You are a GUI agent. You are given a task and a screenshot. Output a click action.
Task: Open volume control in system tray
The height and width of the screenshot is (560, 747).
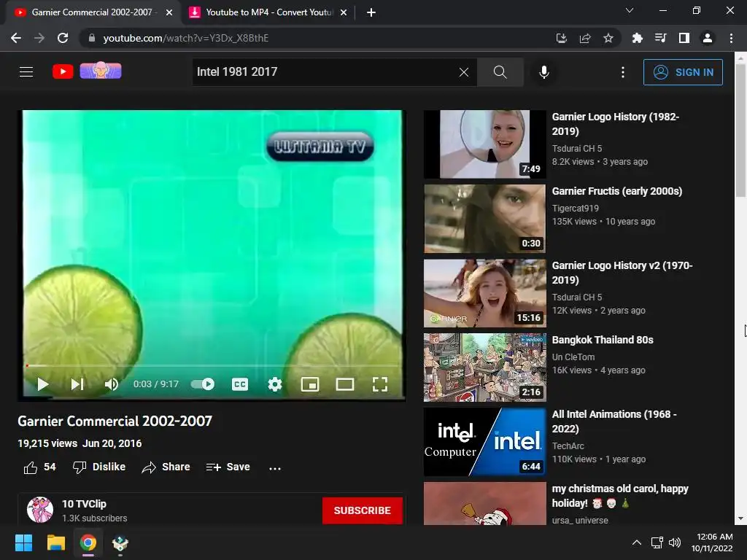point(675,542)
